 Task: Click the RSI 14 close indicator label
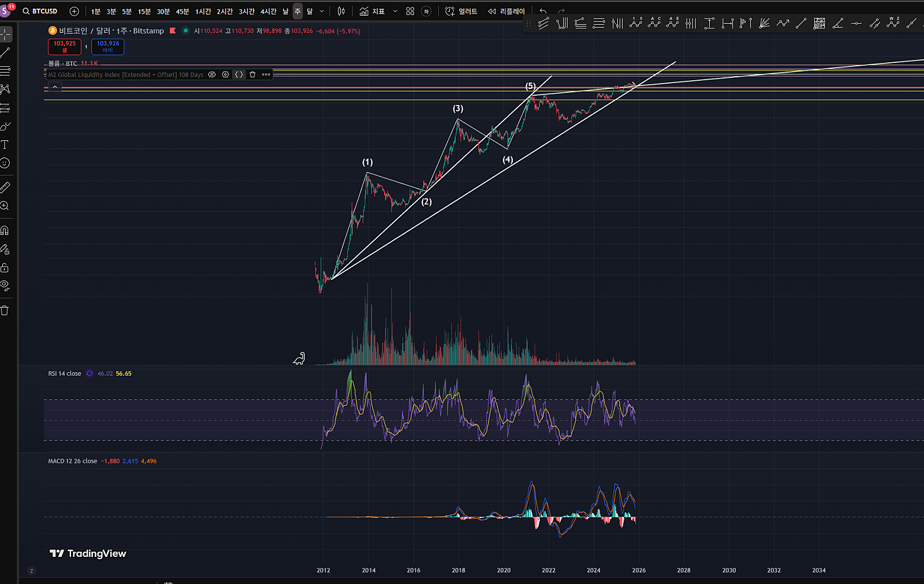[65, 373]
